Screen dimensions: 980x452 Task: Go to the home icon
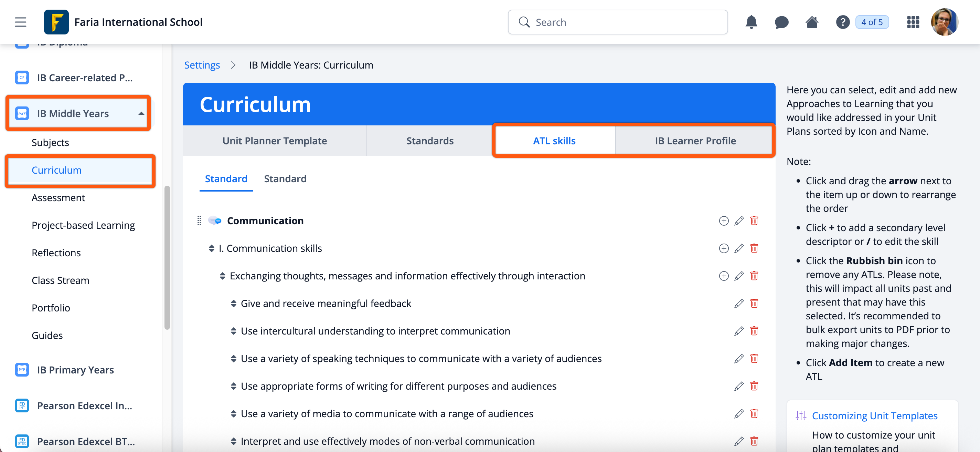click(x=812, y=22)
